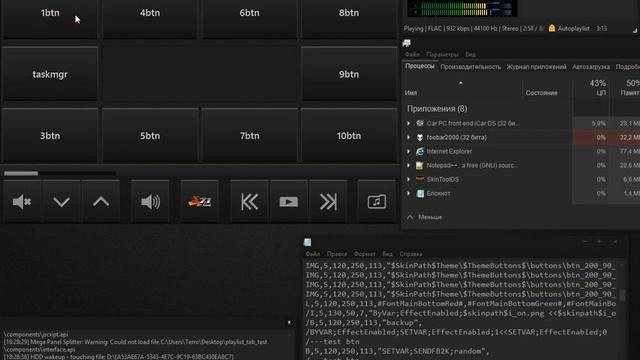Sort processes by the Имя column header
This screenshot has height=360, width=640.
(411, 93)
